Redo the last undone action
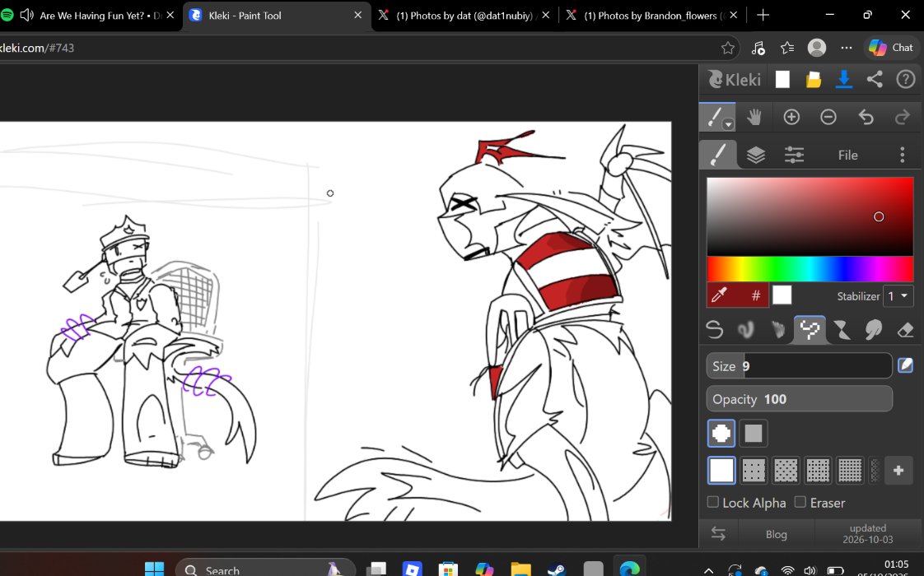924x576 pixels. pyautogui.click(x=903, y=117)
